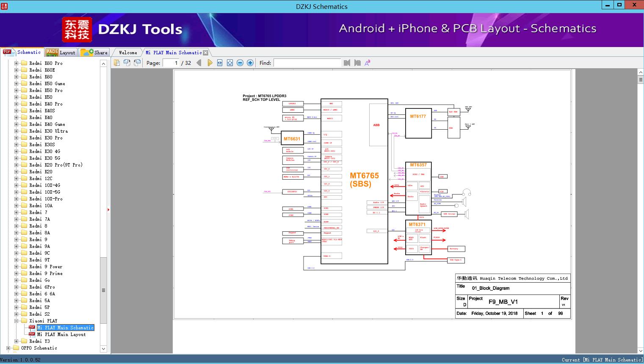The height and width of the screenshot is (364, 644).
Task: Switch to the Welcome document tab
Action: [x=128, y=53]
